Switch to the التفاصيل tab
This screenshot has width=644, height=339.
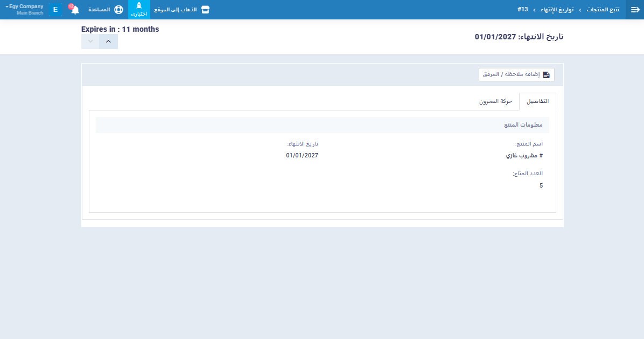(537, 101)
